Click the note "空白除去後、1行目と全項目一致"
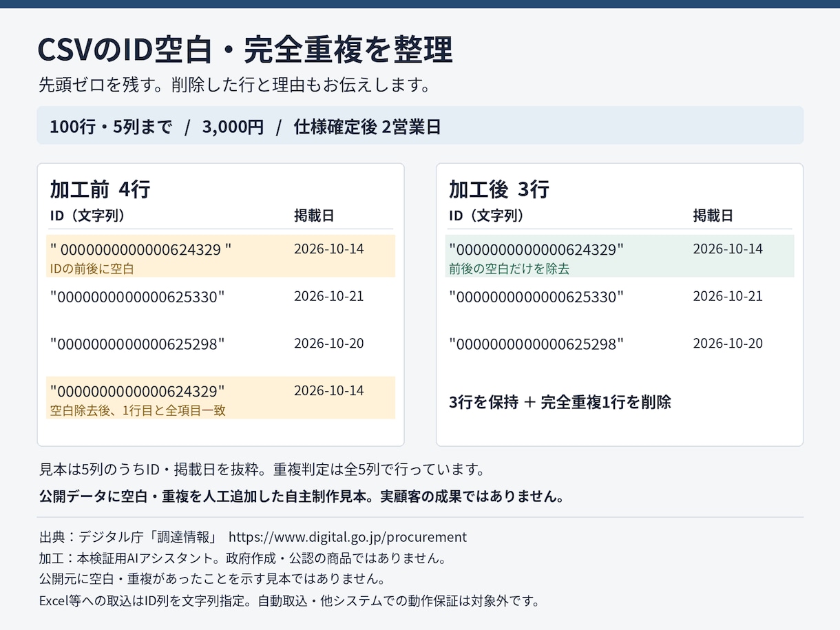 pos(138,410)
